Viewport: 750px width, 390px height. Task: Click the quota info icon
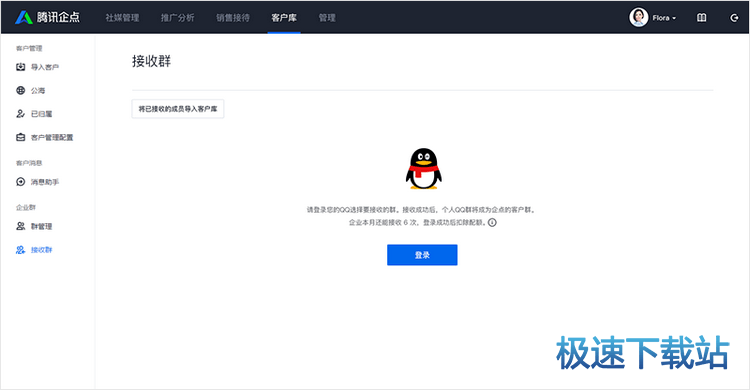(x=492, y=223)
